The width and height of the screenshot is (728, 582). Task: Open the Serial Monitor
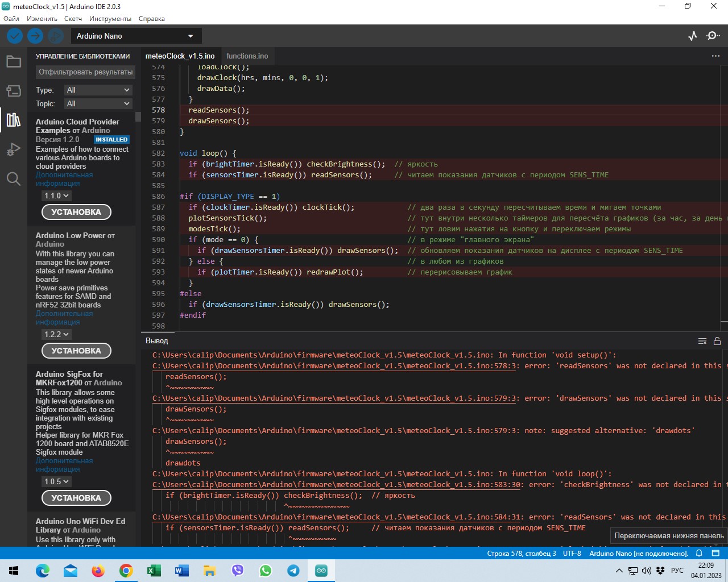click(713, 36)
